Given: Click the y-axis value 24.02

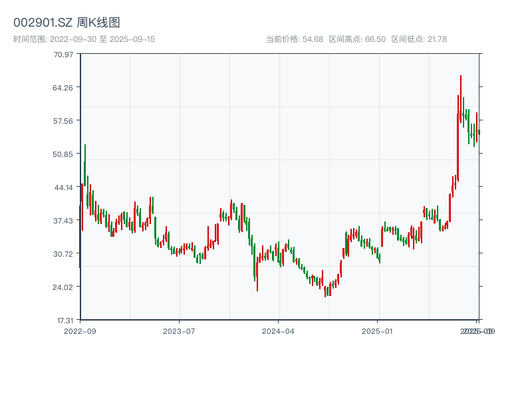Looking at the screenshot, I should (x=63, y=287).
